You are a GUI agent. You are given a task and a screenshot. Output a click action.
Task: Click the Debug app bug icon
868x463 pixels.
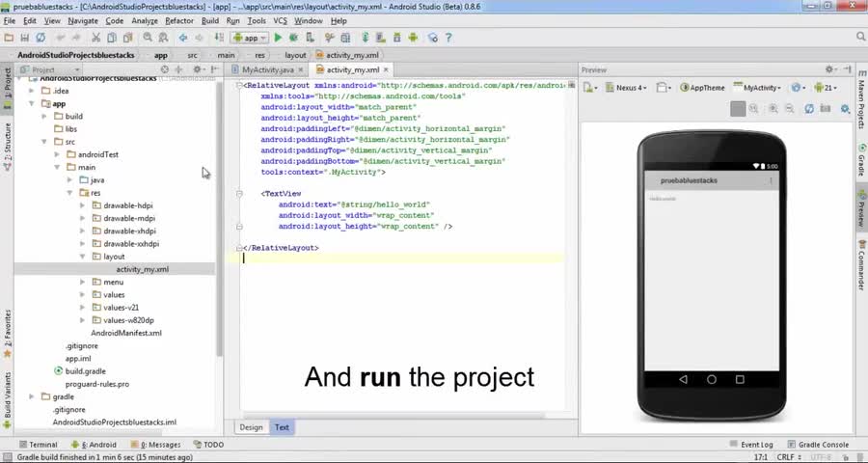(x=293, y=38)
